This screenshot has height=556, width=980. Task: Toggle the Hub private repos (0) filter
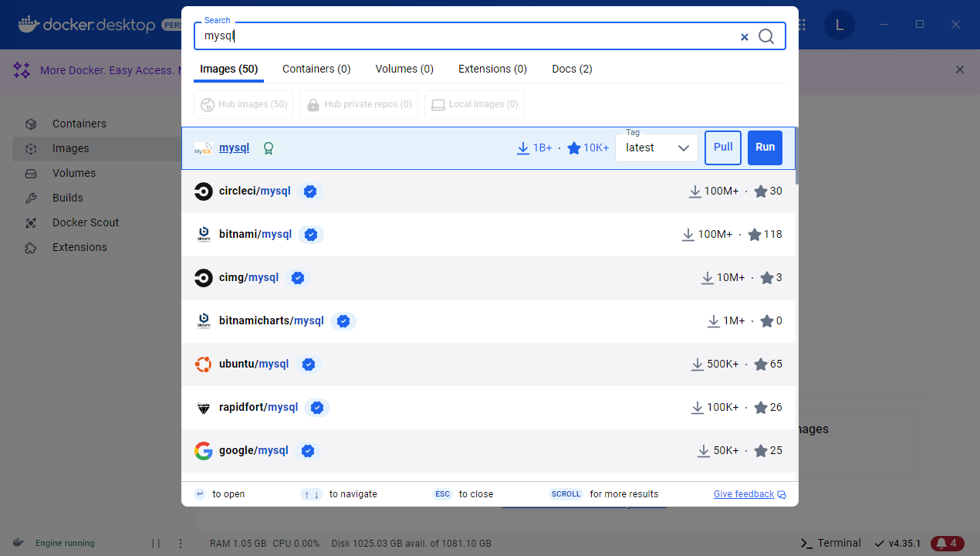click(x=359, y=104)
